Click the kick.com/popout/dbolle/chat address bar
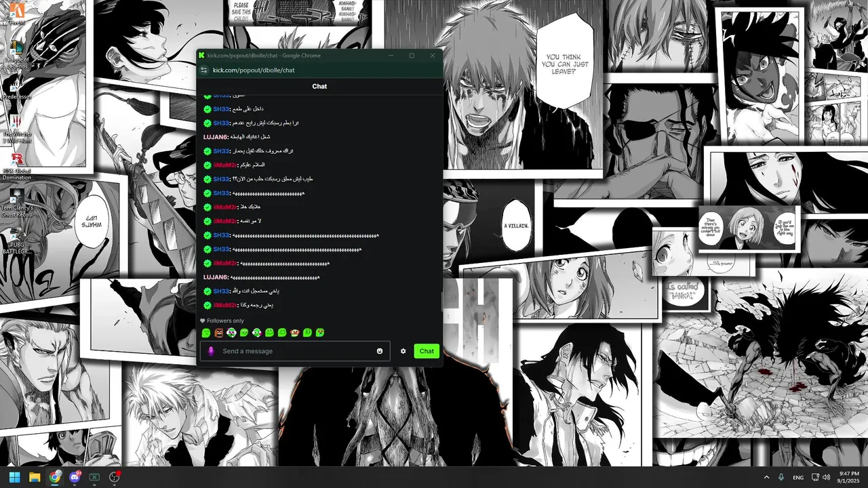The height and width of the screenshot is (488, 868). [254, 70]
